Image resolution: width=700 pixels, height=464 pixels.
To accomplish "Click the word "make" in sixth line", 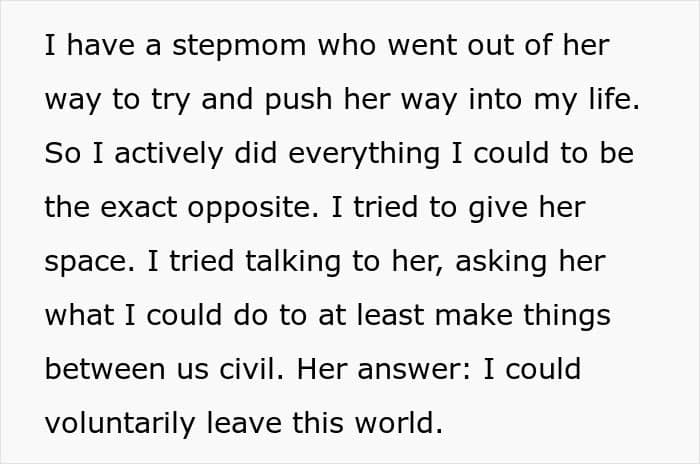I will [x=474, y=315].
